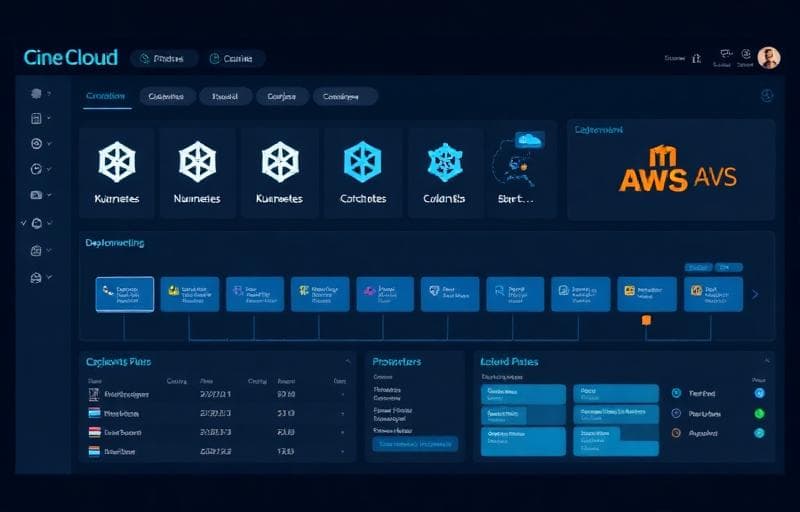Select the pipeline stage with green grid icon

tap(320, 294)
